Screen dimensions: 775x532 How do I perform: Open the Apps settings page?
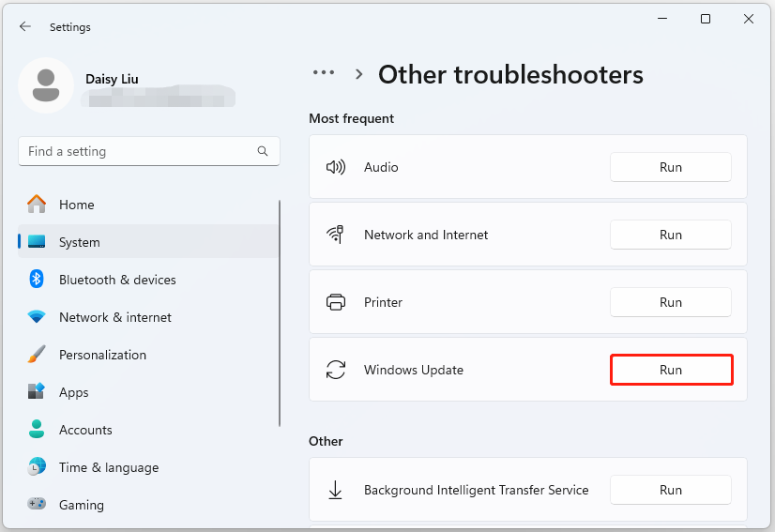point(73,392)
